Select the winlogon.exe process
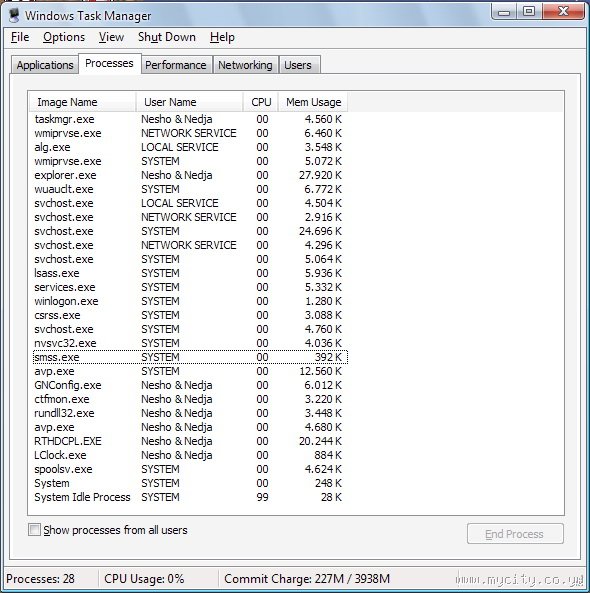 (190, 301)
